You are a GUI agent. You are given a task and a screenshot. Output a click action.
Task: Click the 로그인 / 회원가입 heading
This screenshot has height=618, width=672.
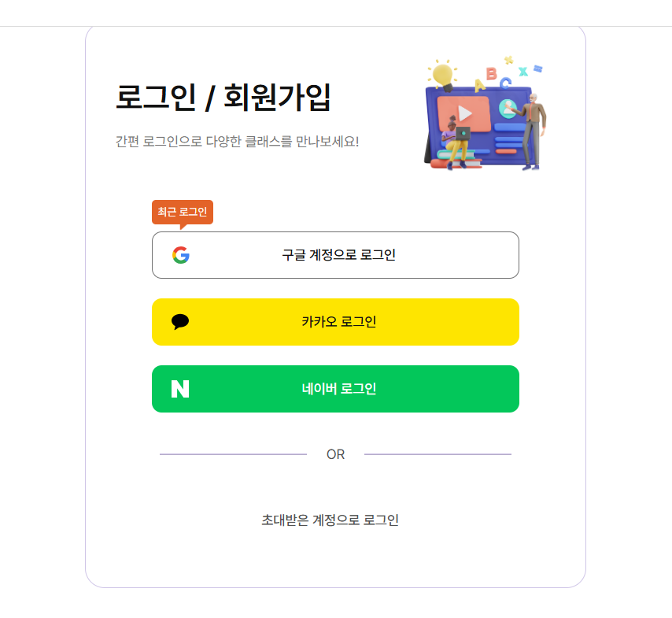[223, 98]
